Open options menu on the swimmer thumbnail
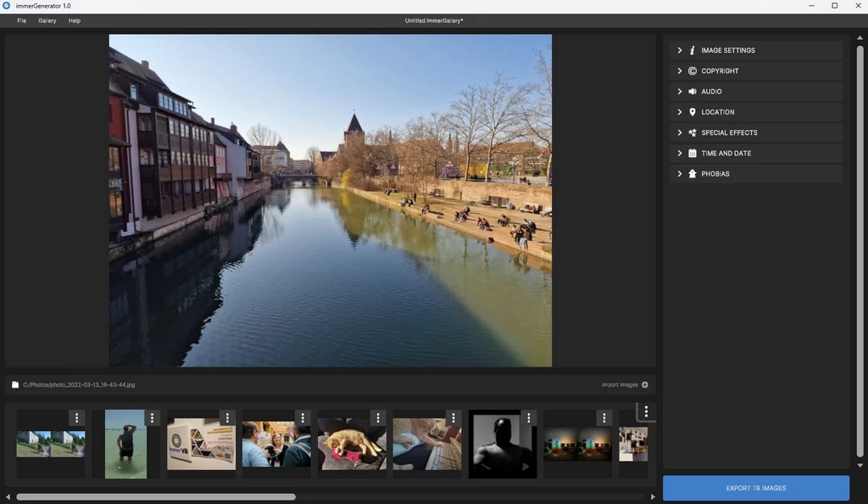Viewport: 868px width, 504px height. click(152, 417)
